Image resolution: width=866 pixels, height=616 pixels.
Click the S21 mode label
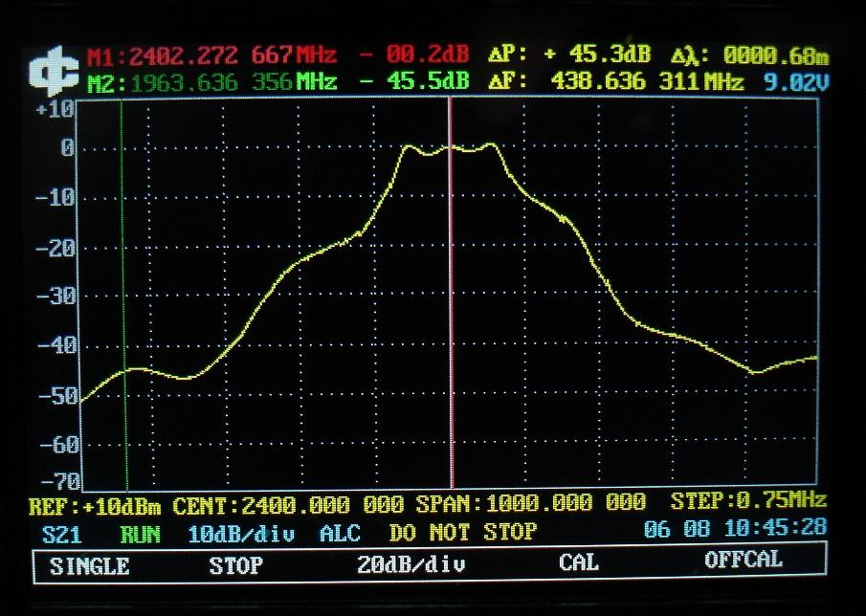tap(62, 535)
